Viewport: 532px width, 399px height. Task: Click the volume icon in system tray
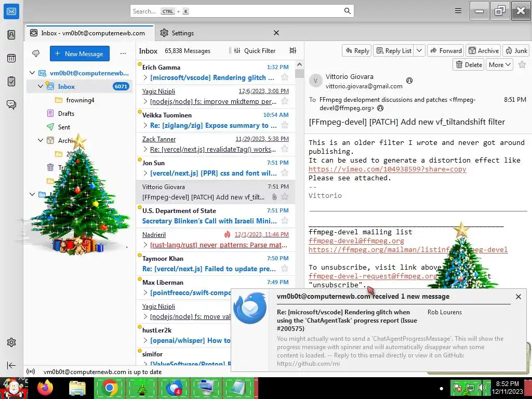[483, 387]
